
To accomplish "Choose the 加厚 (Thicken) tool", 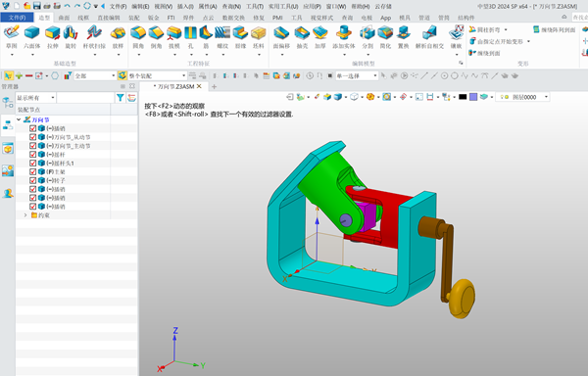I will (319, 37).
